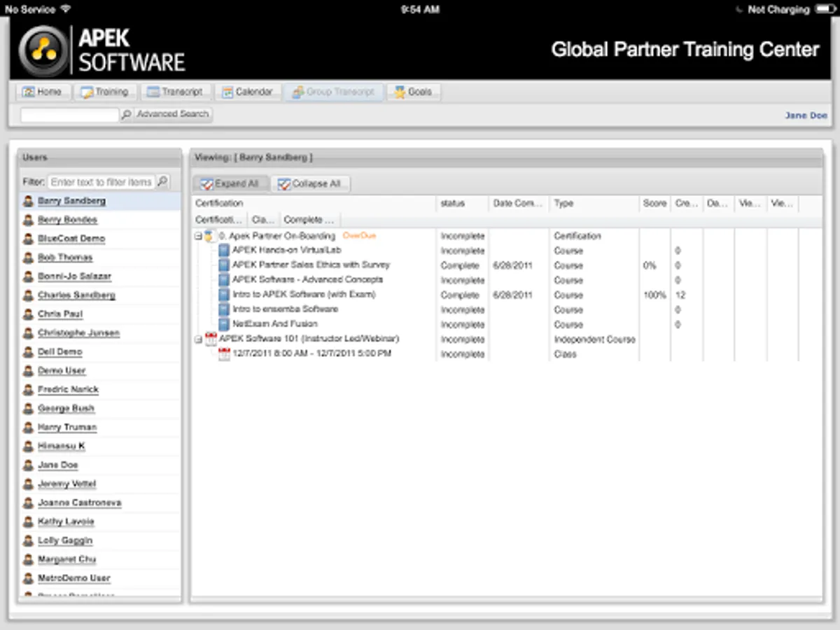Select Jane Doe in the Users list

click(x=58, y=465)
